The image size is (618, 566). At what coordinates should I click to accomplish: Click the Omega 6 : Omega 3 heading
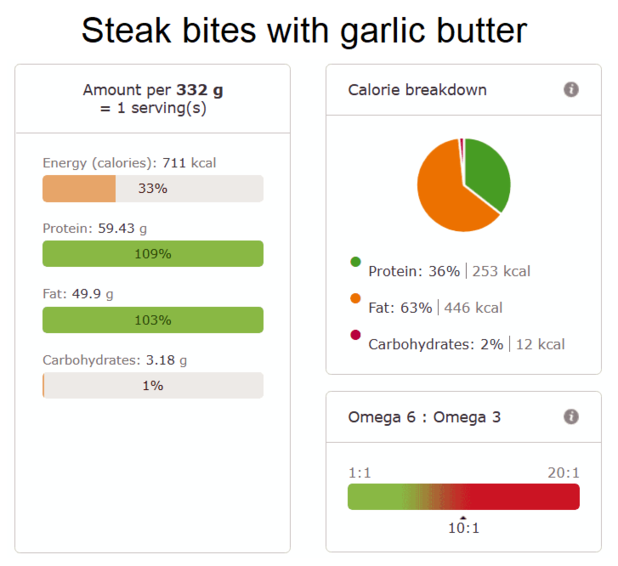pyautogui.click(x=424, y=417)
